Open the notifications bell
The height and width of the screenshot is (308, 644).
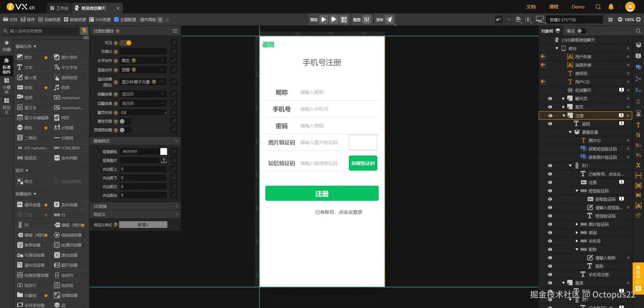point(611,7)
